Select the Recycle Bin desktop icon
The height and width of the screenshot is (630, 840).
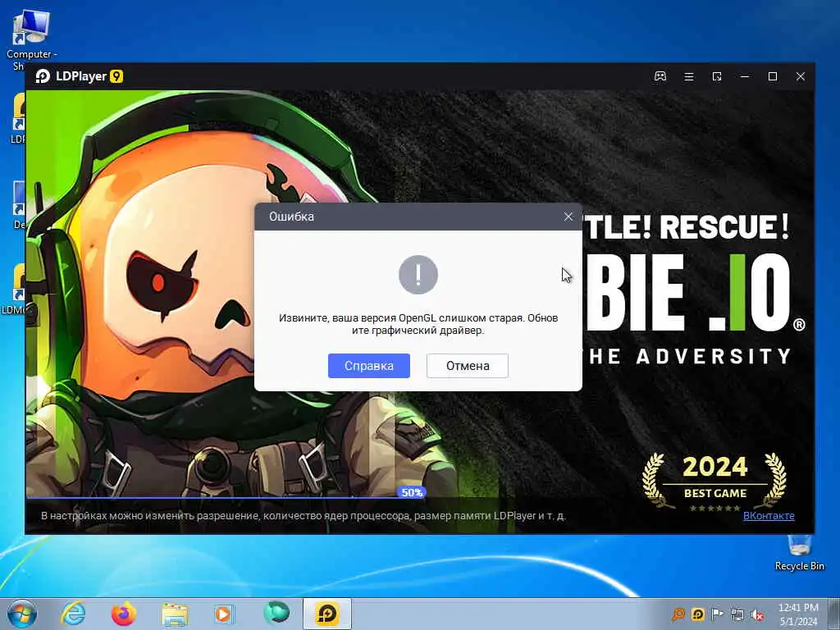pyautogui.click(x=799, y=553)
